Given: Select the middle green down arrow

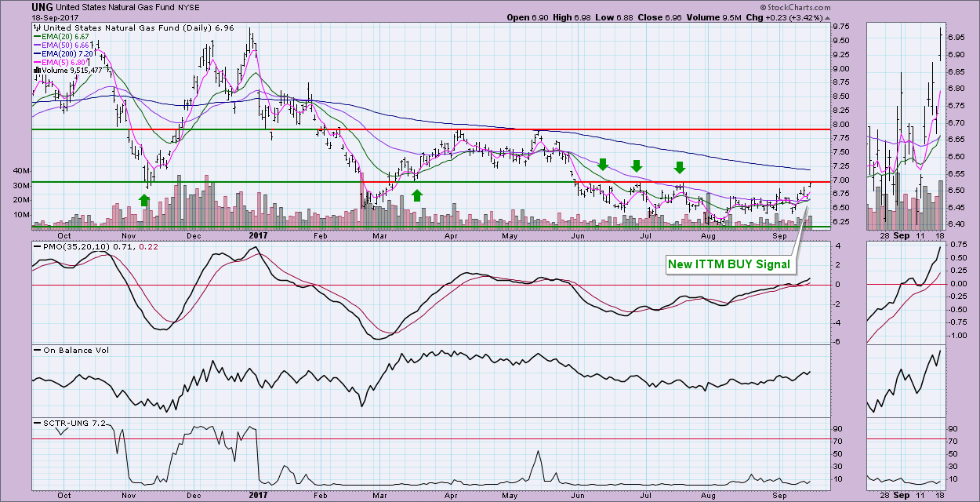Looking at the screenshot, I should point(637,166).
